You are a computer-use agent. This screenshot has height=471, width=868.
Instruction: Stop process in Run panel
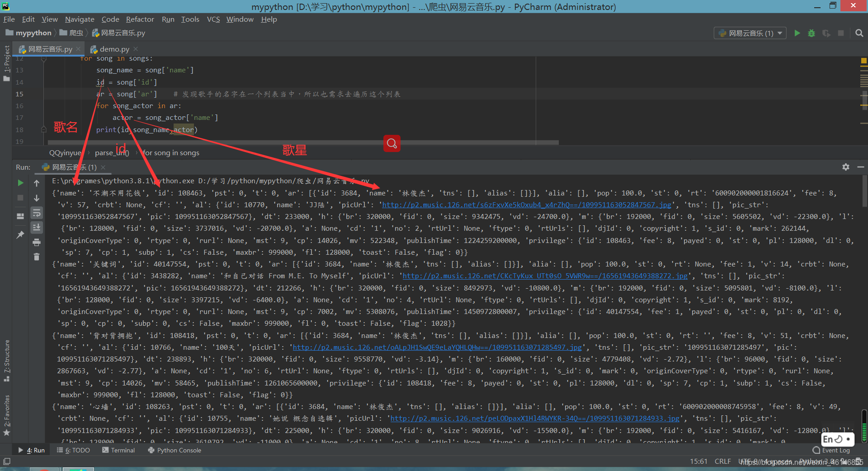tap(20, 198)
